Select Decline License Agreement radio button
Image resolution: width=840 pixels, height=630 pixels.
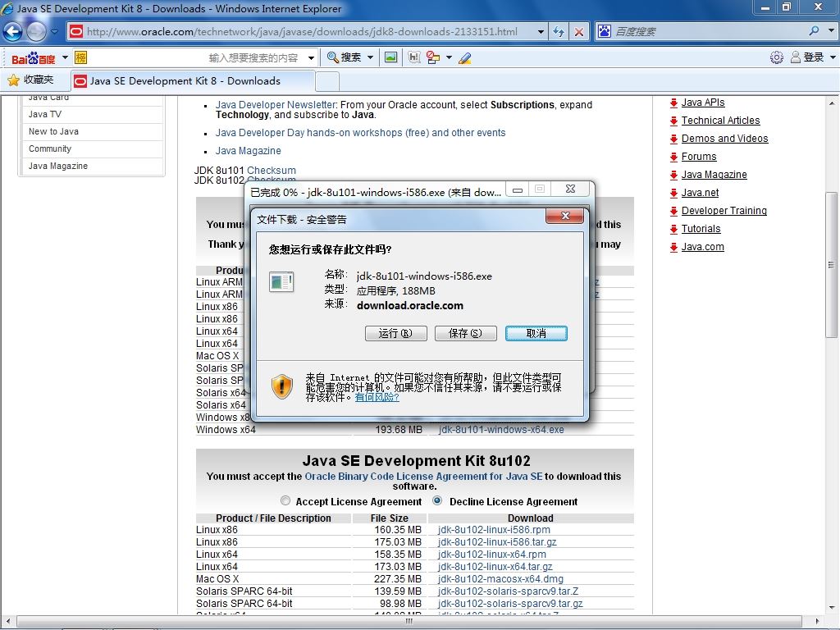point(437,500)
